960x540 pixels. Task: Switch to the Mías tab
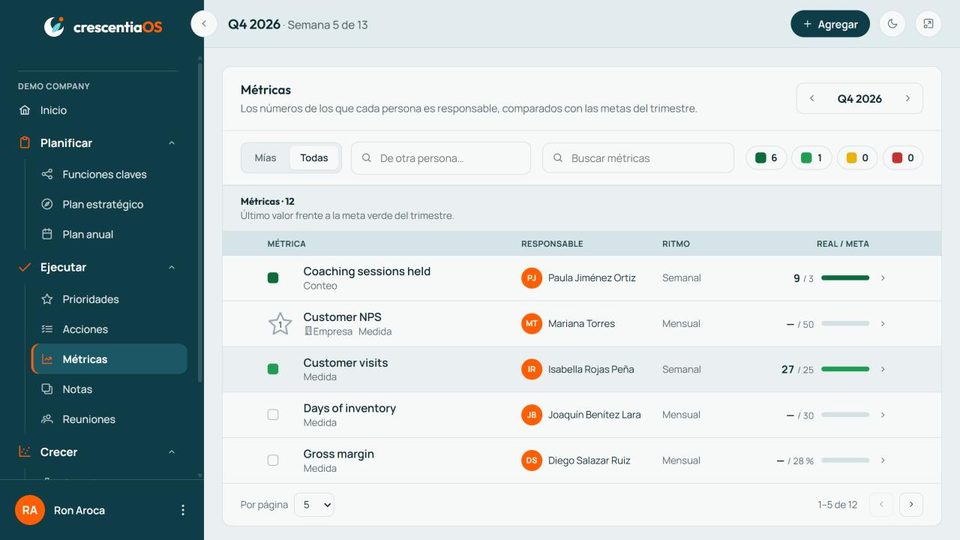pos(265,158)
